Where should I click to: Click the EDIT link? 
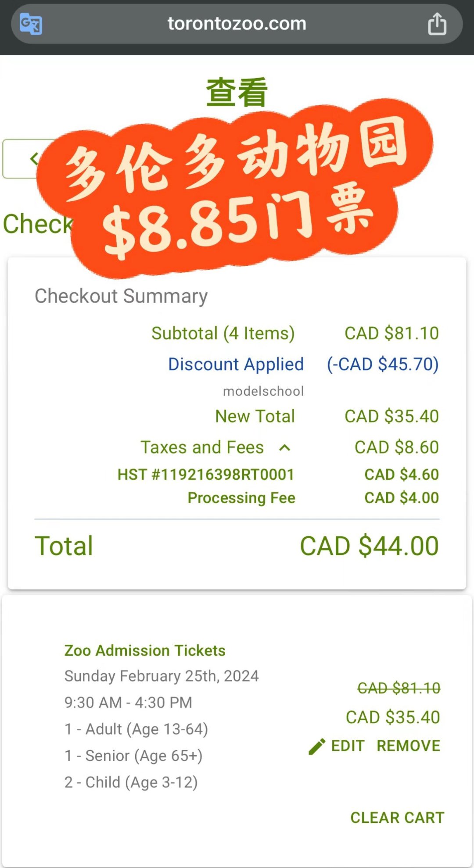pos(348,746)
